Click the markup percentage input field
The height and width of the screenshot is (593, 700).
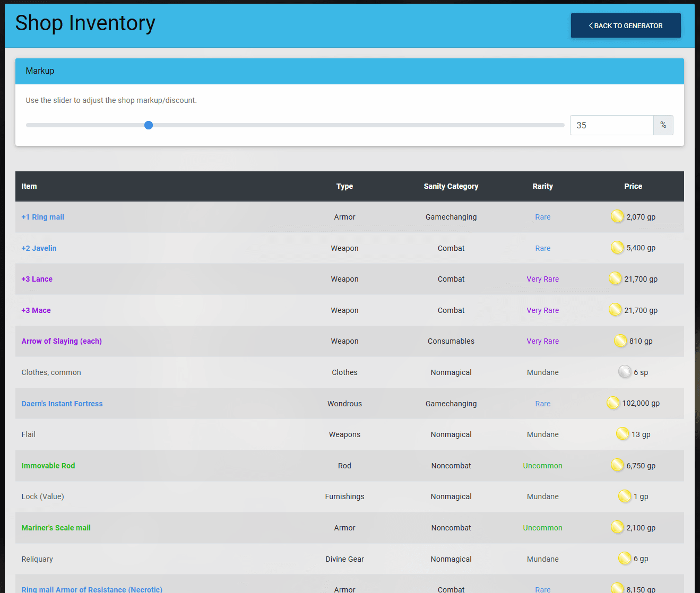(611, 125)
